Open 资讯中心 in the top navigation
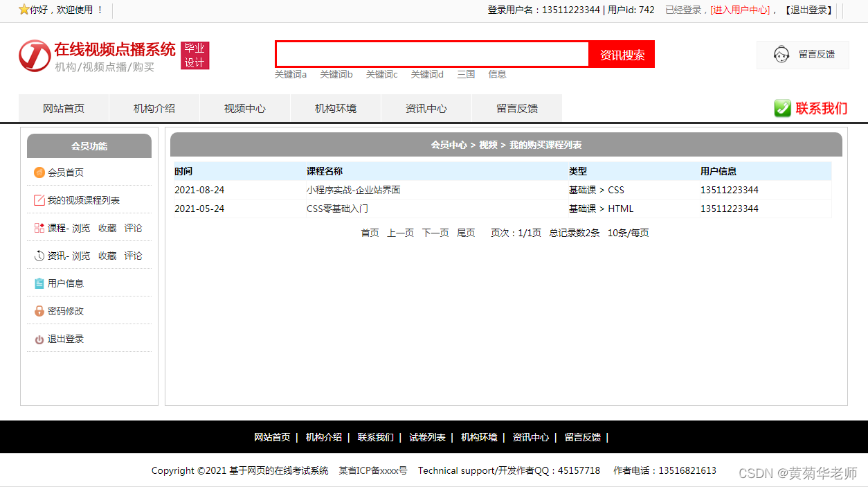The image size is (868, 487). coord(426,109)
